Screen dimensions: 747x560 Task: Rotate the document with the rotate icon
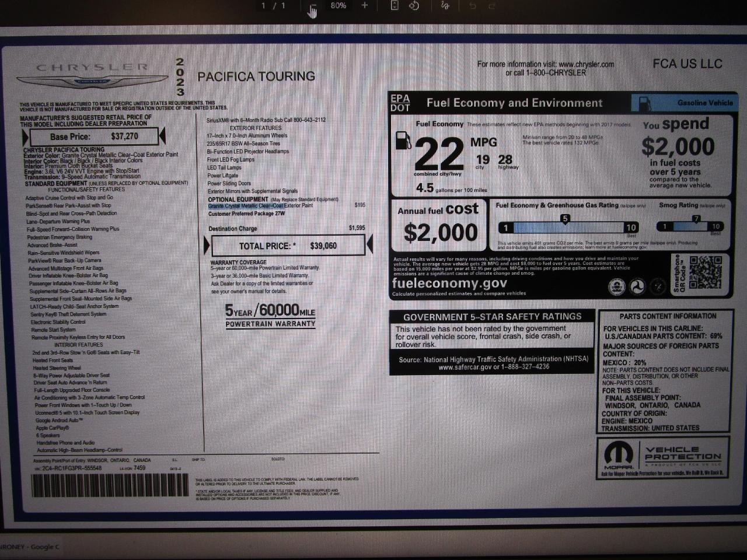(414, 6)
